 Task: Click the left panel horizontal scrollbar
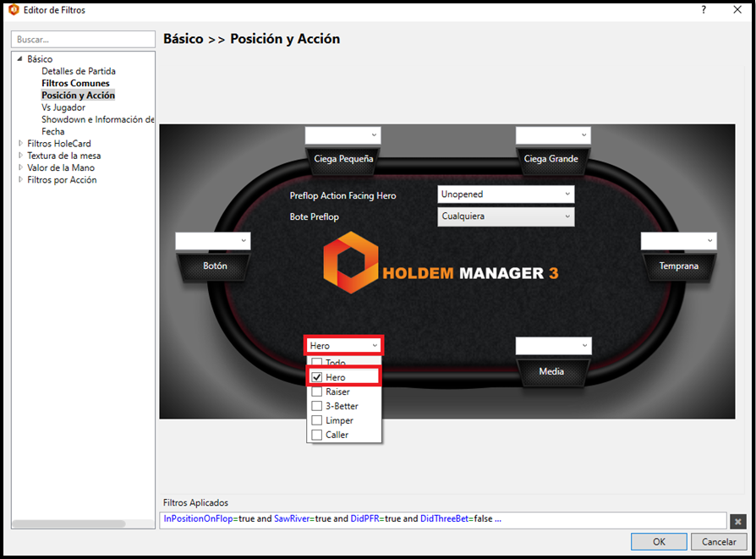coord(68,523)
